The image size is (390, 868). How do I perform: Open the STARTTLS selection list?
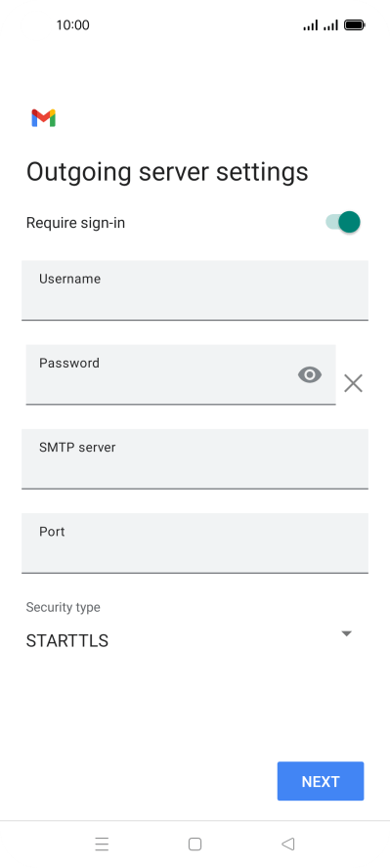190,640
